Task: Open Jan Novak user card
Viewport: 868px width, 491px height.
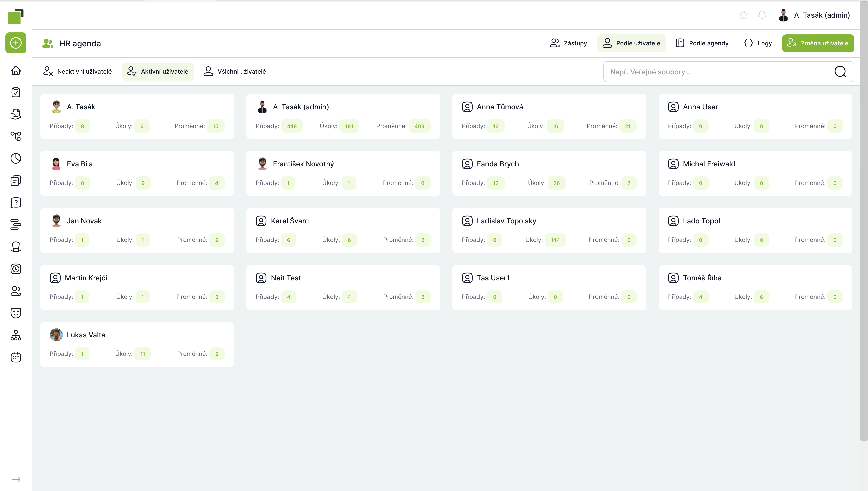Action: click(x=137, y=230)
